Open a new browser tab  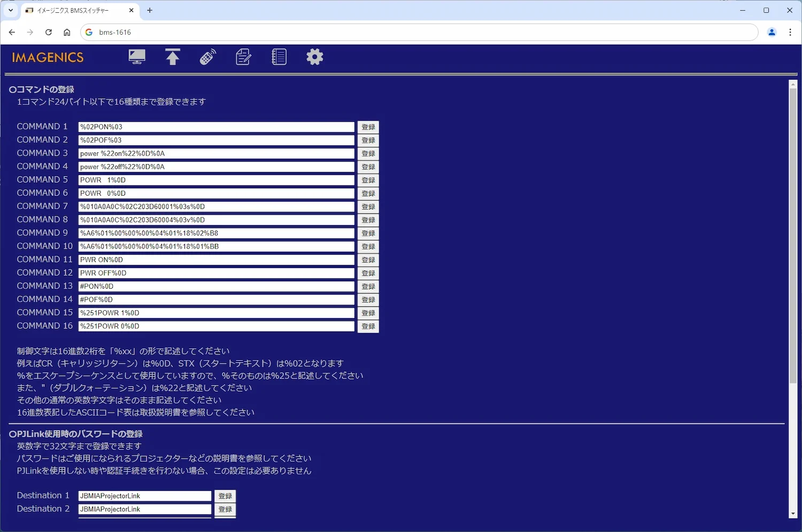click(x=150, y=10)
